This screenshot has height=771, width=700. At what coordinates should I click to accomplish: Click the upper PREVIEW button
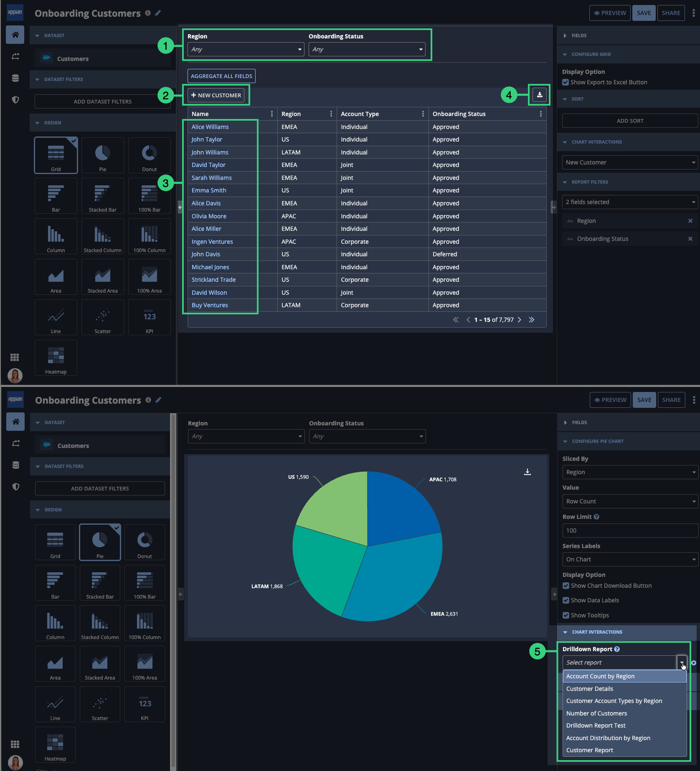[x=610, y=13]
